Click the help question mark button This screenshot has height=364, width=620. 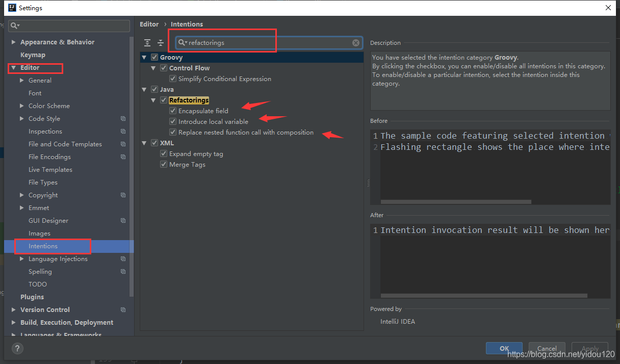coord(17,349)
